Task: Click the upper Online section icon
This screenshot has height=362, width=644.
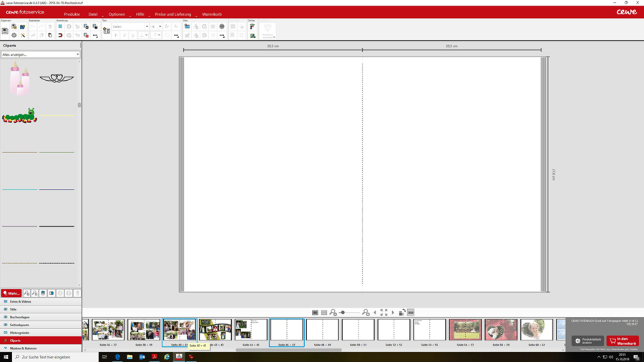Action: pyautogui.click(x=252, y=26)
